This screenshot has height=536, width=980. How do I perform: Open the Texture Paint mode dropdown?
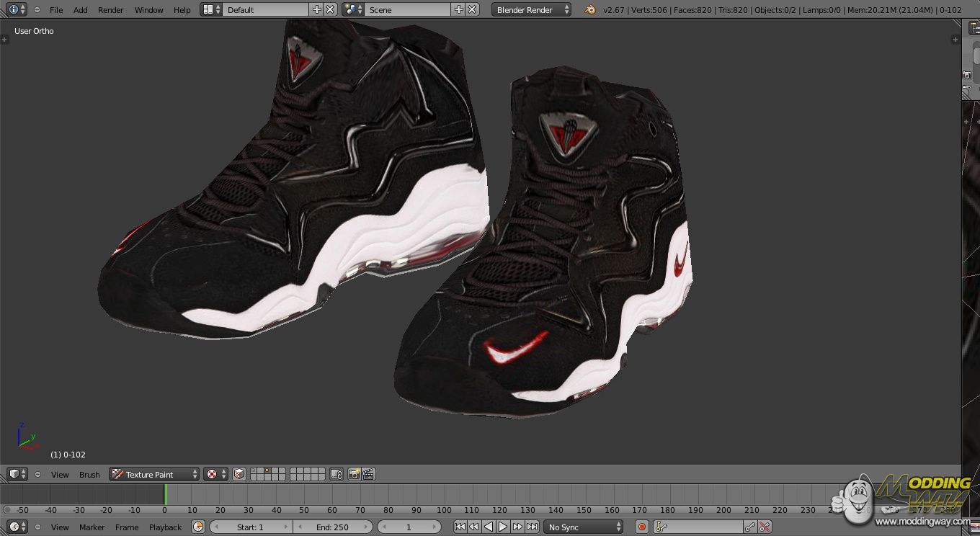coord(154,474)
